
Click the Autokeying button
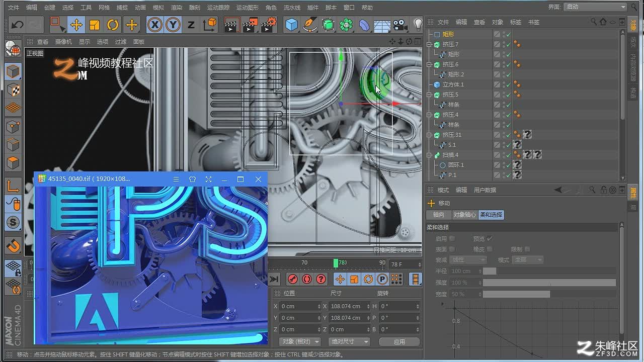[306, 279]
